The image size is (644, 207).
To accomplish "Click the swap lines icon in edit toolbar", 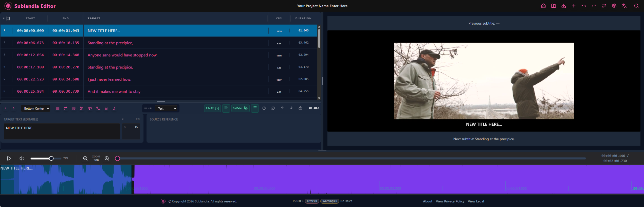I will click(66, 108).
